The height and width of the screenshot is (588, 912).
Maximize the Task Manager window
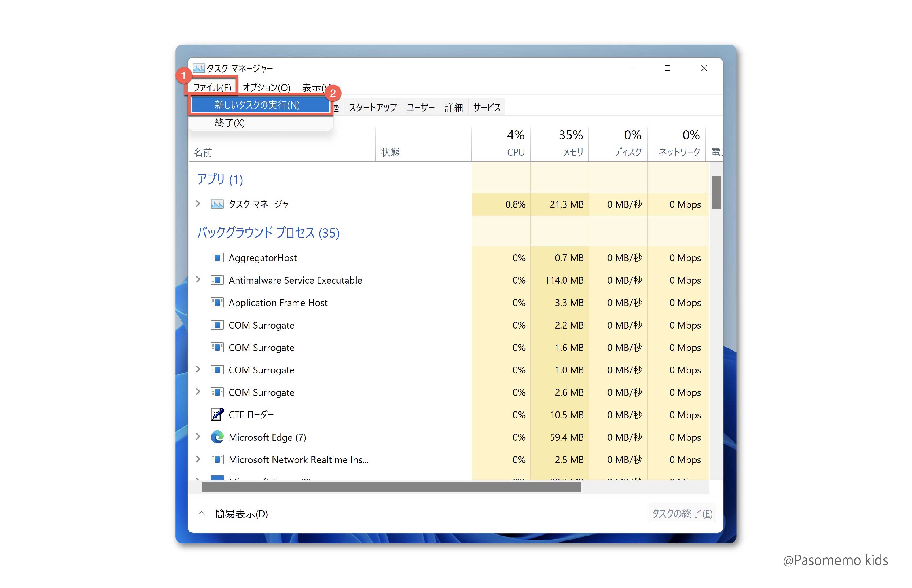[667, 68]
